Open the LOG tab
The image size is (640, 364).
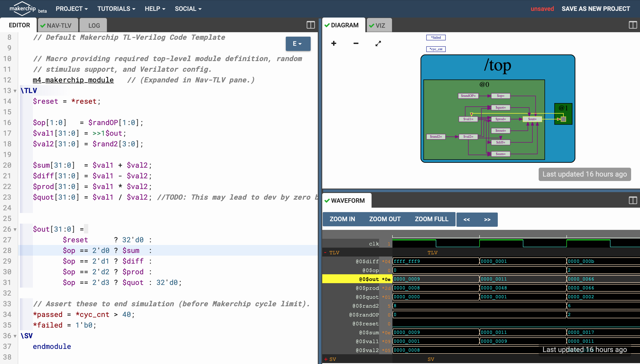coord(94,25)
